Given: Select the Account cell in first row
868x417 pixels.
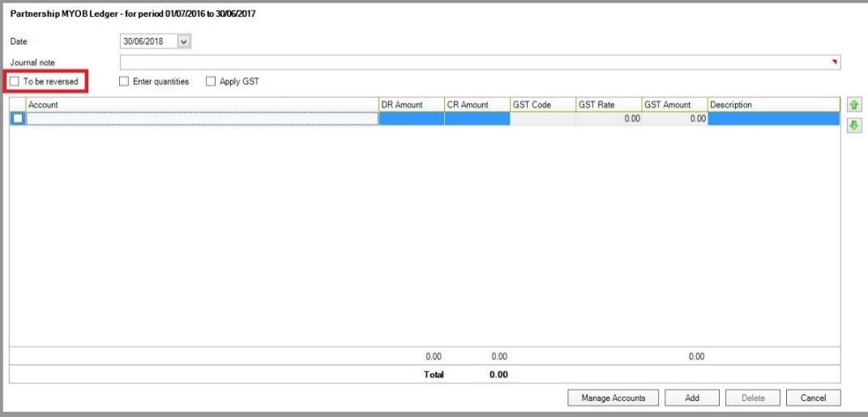Looking at the screenshot, I should tap(203, 119).
